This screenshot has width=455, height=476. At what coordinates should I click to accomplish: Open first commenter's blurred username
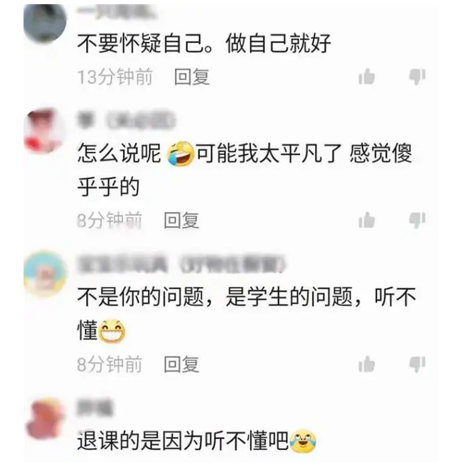coord(115,12)
